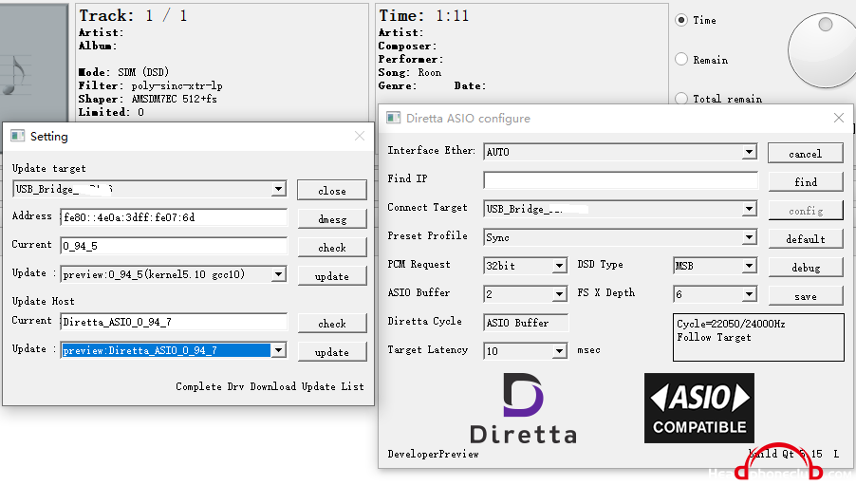Image resolution: width=856 pixels, height=504 pixels.
Task: Click the close button in Setting window
Action: pyautogui.click(x=332, y=191)
